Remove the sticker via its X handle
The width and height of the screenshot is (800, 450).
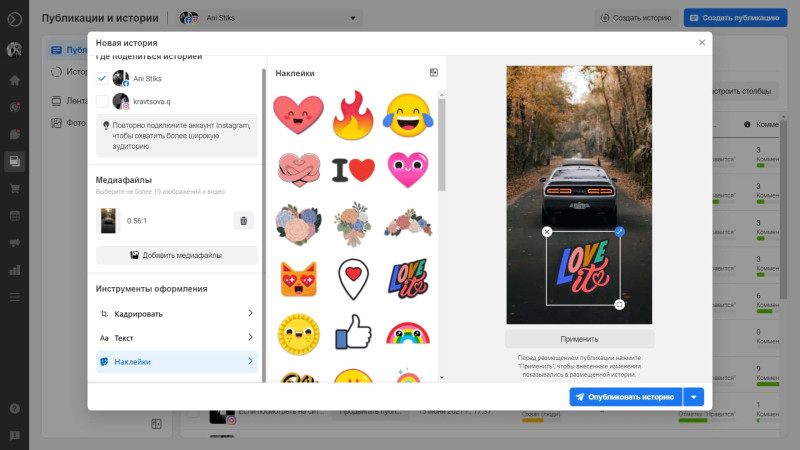(546, 232)
